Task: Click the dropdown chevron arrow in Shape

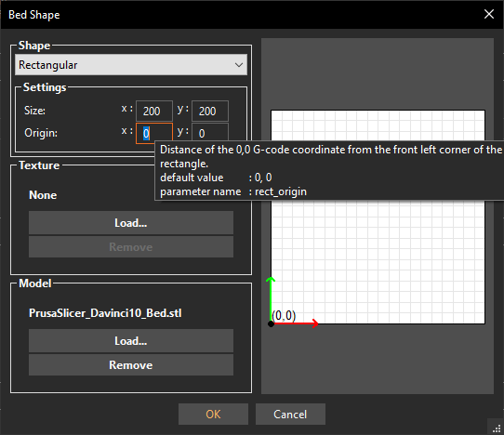Action: pos(238,65)
